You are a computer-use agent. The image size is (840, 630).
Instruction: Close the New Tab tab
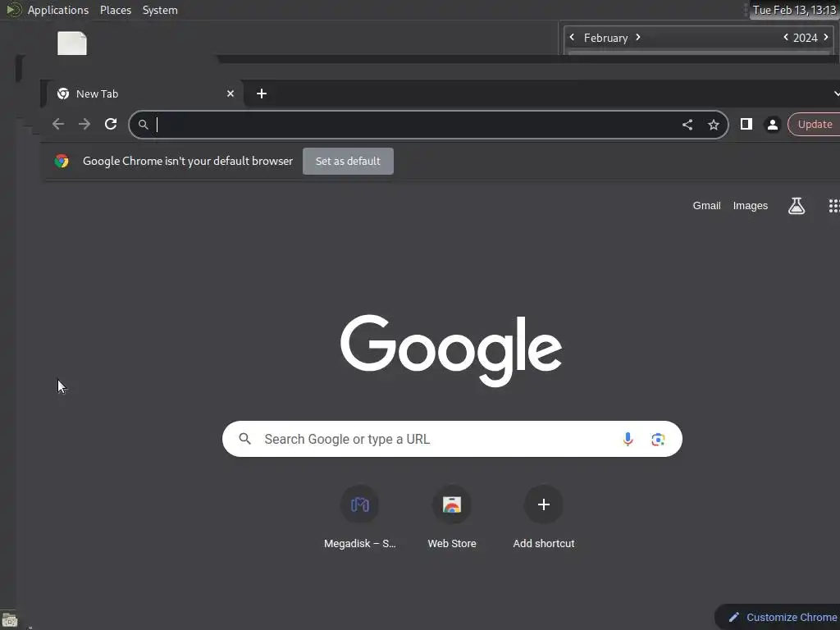coord(231,94)
